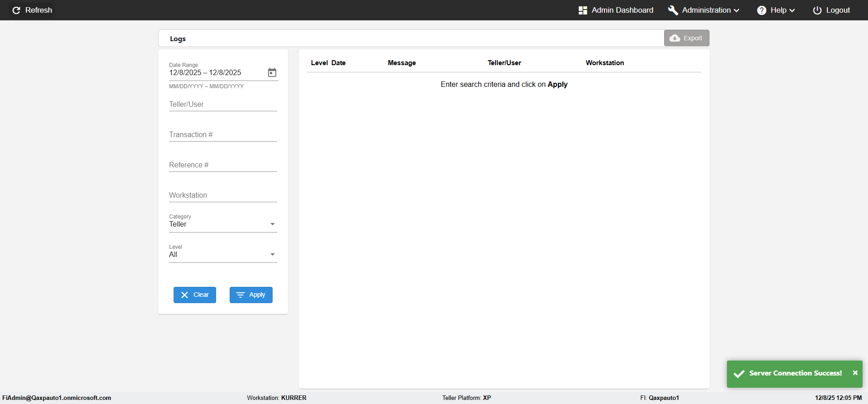Click the Clear filters button
This screenshot has height=404, width=868.
click(195, 295)
